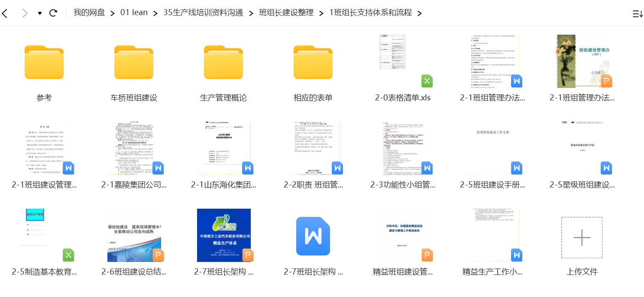This screenshot has width=644, height=297.
Task: Click the back navigation arrow
Action: point(5,13)
